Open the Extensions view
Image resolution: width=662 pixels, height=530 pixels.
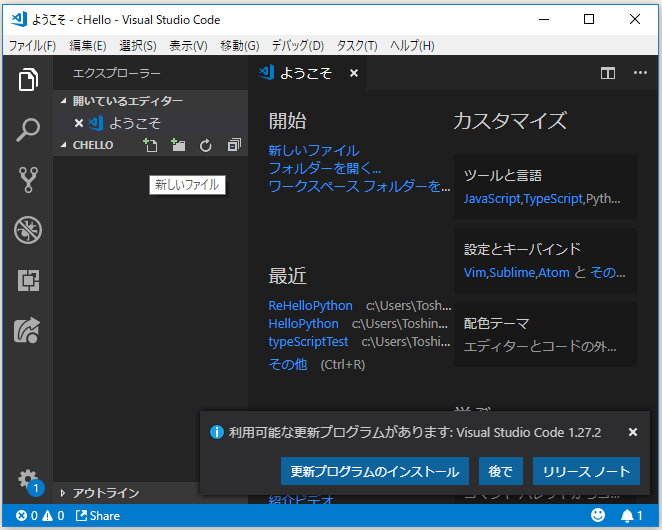[28, 280]
